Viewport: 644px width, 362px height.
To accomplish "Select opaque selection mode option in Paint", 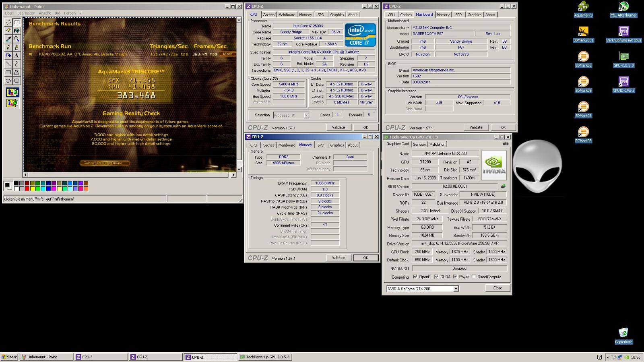I will click(x=12, y=93).
